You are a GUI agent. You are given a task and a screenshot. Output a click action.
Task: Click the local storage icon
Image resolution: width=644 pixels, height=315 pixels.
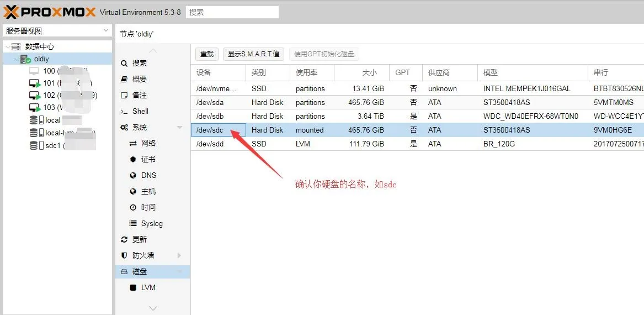[x=36, y=120]
